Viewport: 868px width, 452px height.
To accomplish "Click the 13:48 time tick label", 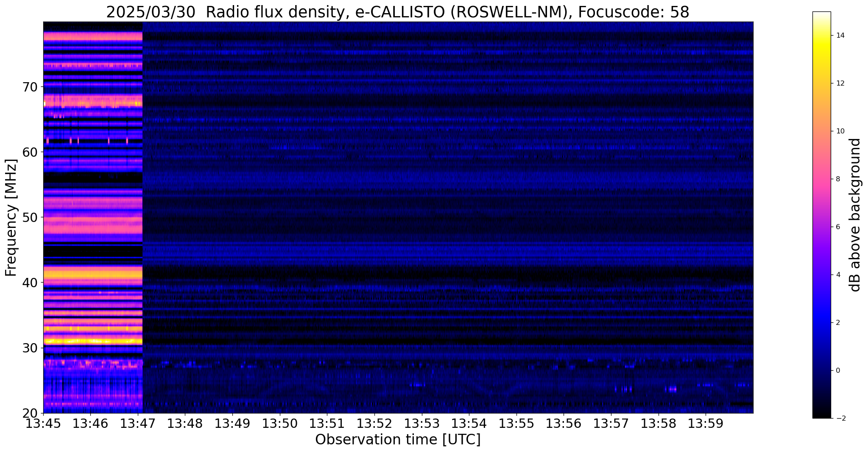I will [185, 423].
